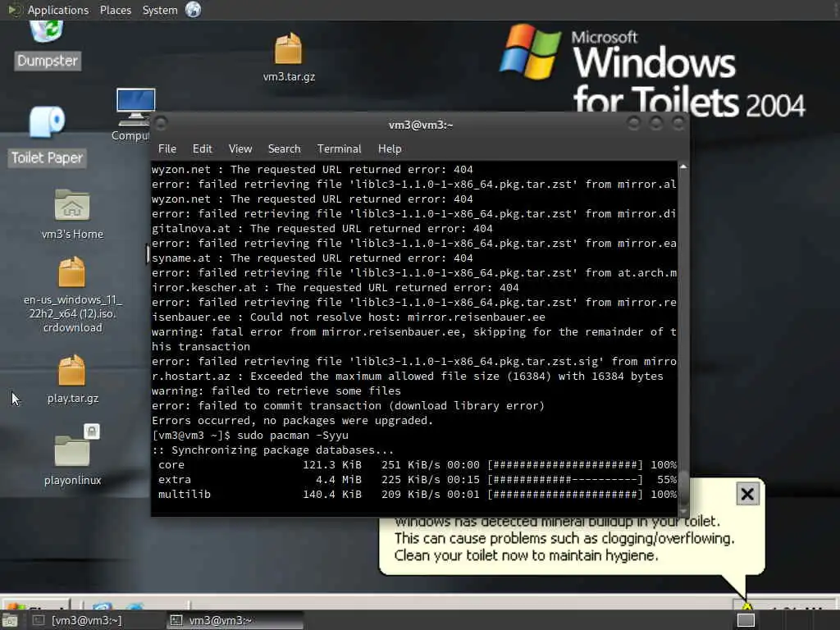840x630 pixels.
Task: Click 'Synchronizing package databases...' line
Action: click(272, 450)
